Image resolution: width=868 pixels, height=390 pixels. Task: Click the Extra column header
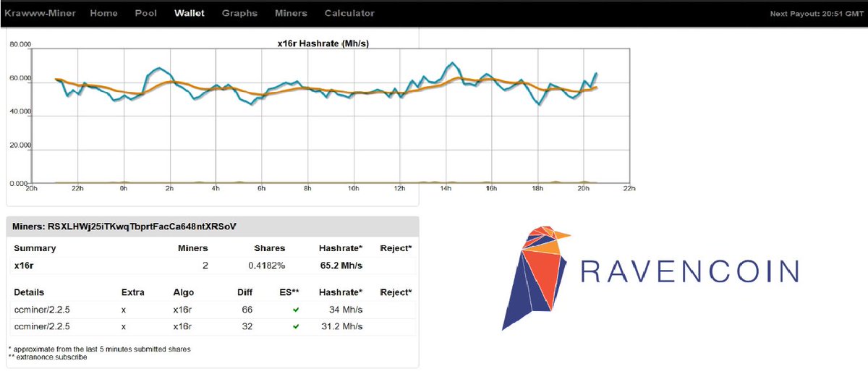[x=132, y=292]
